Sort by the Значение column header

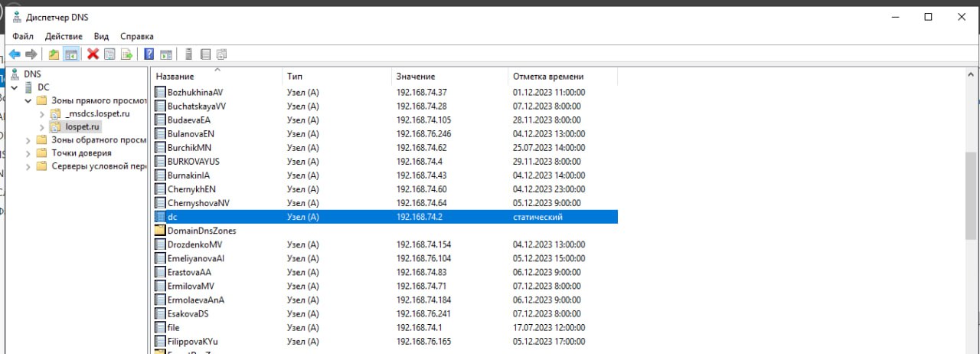click(450, 77)
